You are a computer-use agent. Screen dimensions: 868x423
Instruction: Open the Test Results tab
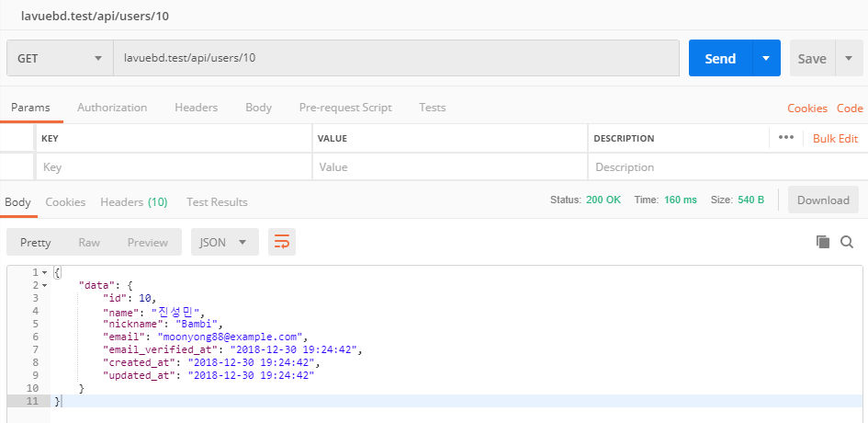click(217, 201)
